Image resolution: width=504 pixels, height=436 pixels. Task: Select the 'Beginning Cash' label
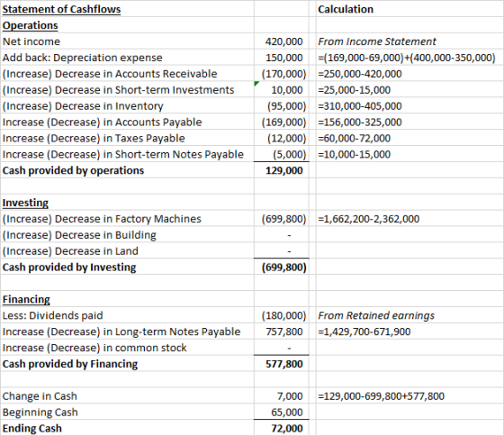point(40,413)
